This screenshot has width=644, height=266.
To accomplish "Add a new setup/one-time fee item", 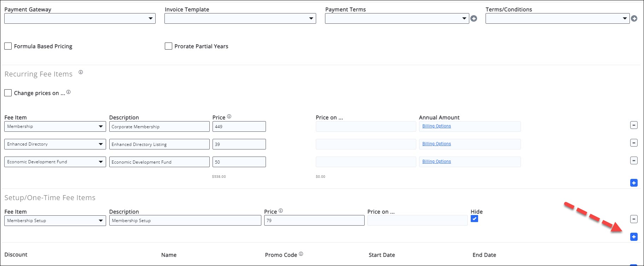I will pyautogui.click(x=634, y=237).
